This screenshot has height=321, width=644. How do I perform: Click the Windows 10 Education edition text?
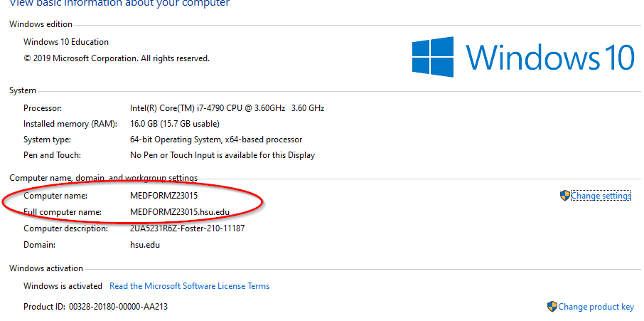coord(66,42)
